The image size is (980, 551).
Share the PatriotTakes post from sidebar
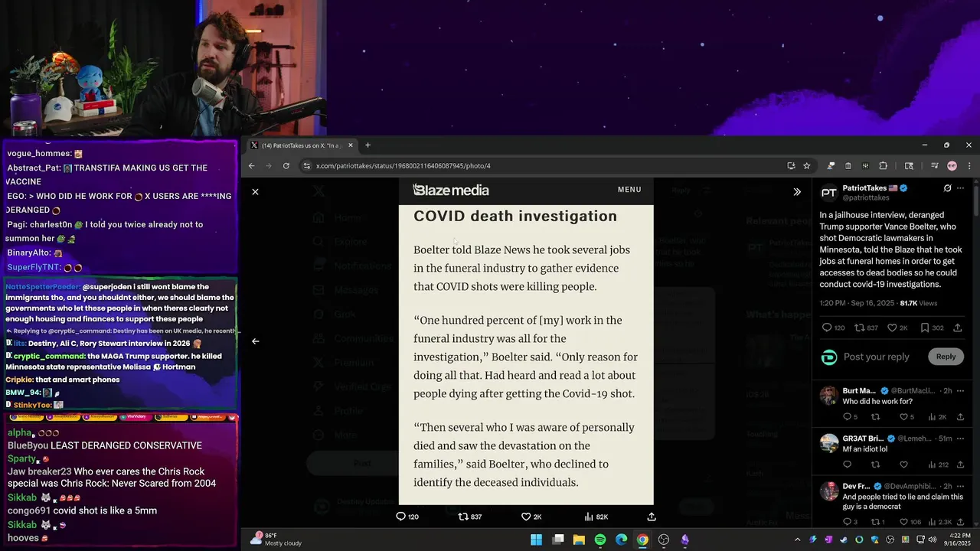coord(958,328)
